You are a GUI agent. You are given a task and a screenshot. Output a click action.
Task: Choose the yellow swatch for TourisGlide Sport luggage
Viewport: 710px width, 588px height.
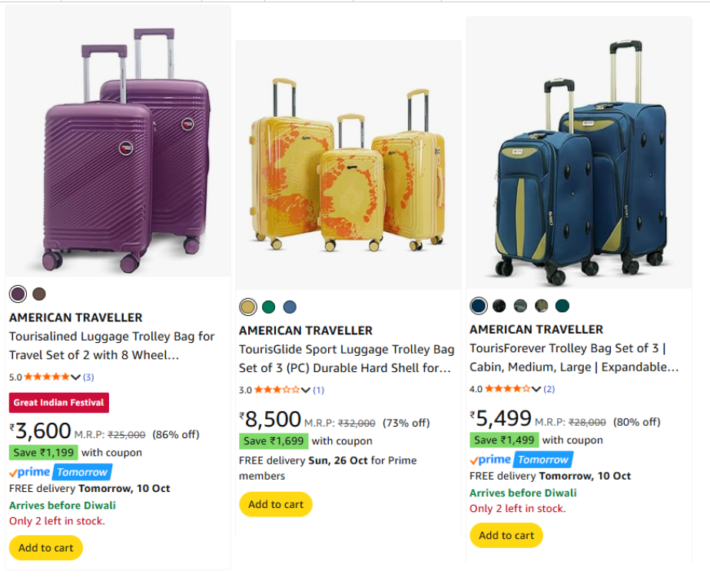click(x=247, y=307)
